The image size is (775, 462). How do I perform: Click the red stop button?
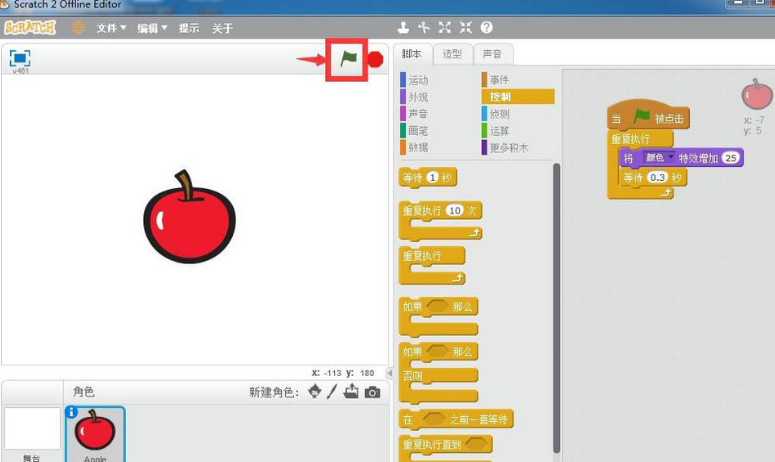click(x=375, y=59)
